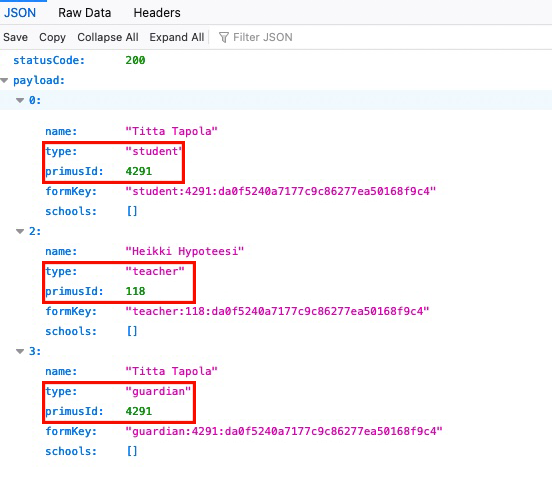Focus the Filter JSON input field

[x=384, y=37]
